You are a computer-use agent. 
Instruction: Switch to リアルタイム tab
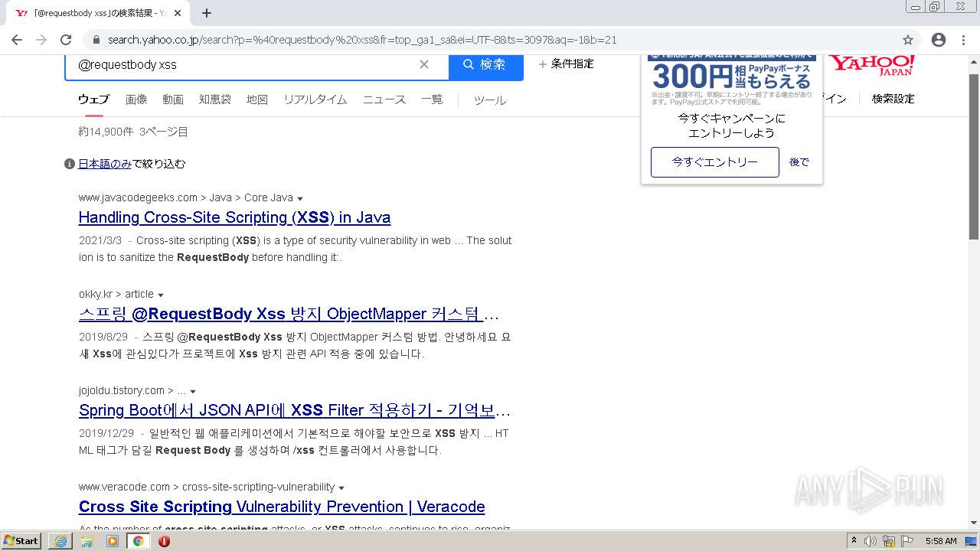(x=315, y=99)
